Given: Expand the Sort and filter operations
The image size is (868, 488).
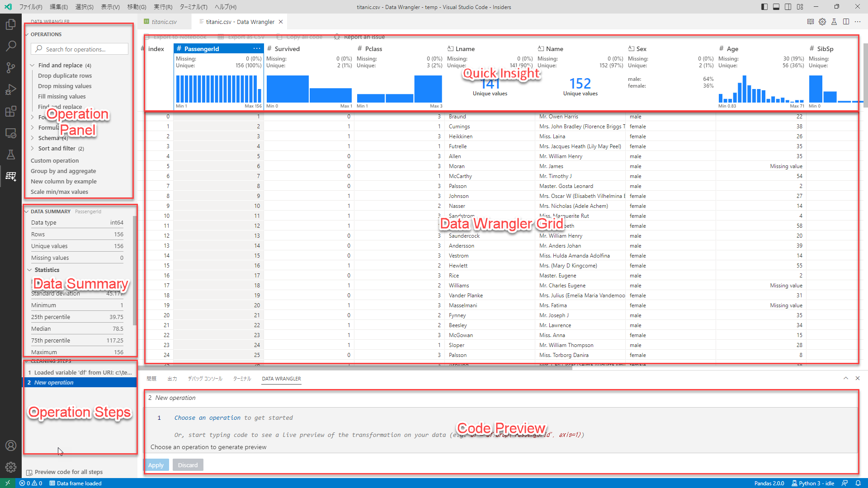Looking at the screenshot, I should point(32,148).
